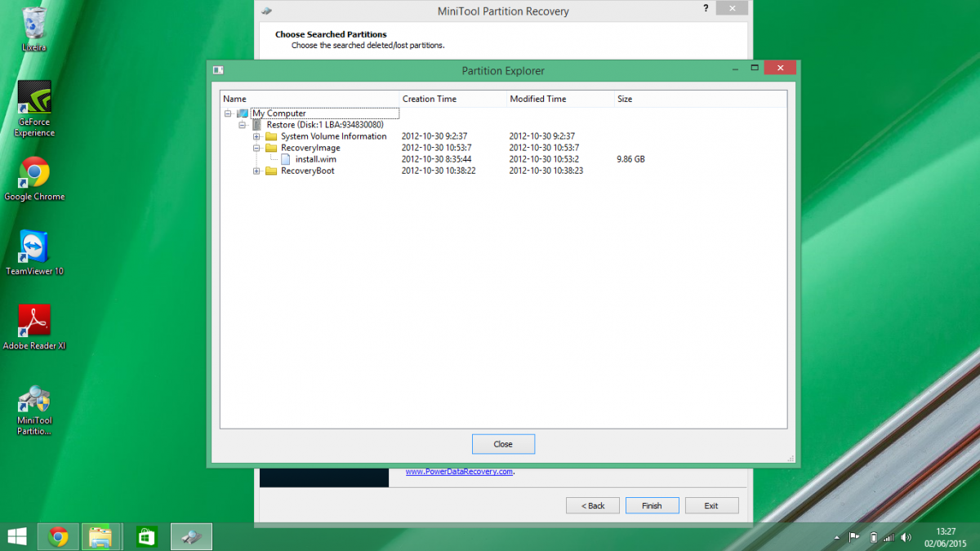The width and height of the screenshot is (980, 551).
Task: Click the Windows Start button
Action: click(x=16, y=536)
